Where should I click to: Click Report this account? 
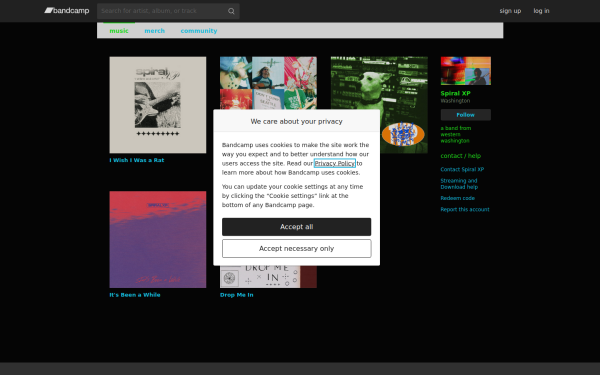[465, 209]
